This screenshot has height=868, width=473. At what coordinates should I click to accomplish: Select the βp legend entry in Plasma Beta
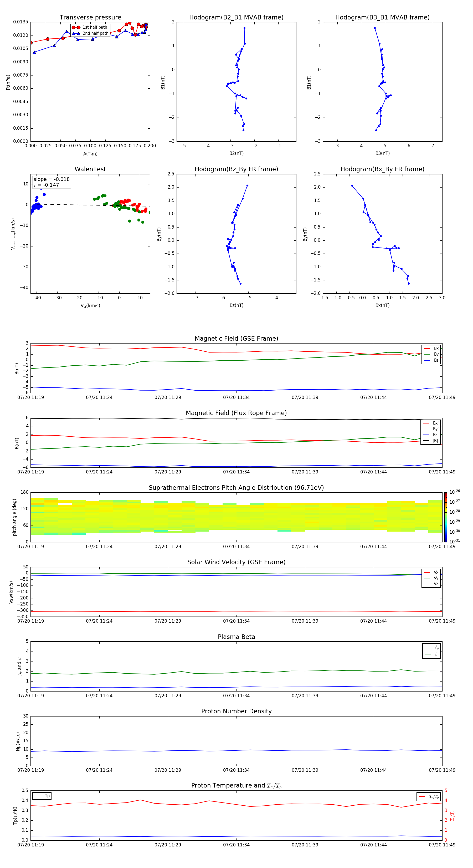pos(431,647)
